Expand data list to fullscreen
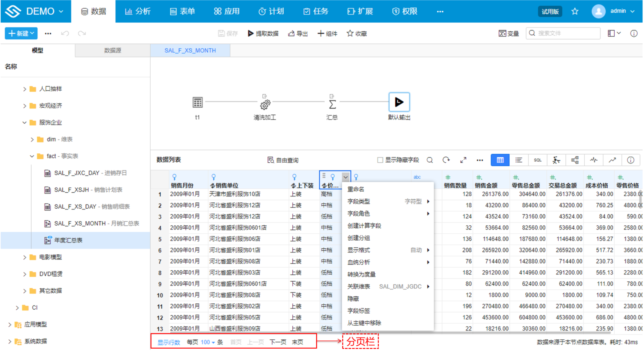Image resolution: width=644 pixels, height=352 pixels. click(x=463, y=160)
